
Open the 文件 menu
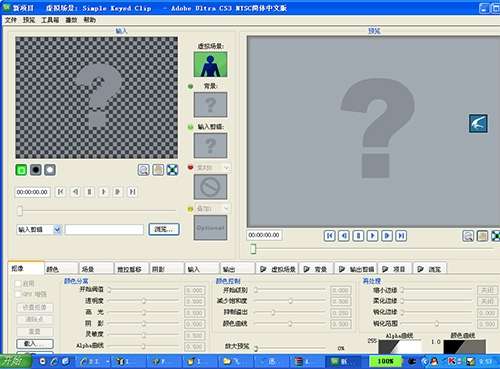pyautogui.click(x=11, y=20)
